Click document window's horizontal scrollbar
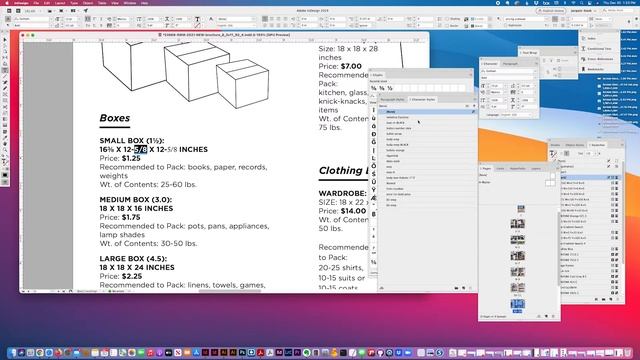 coord(229,291)
